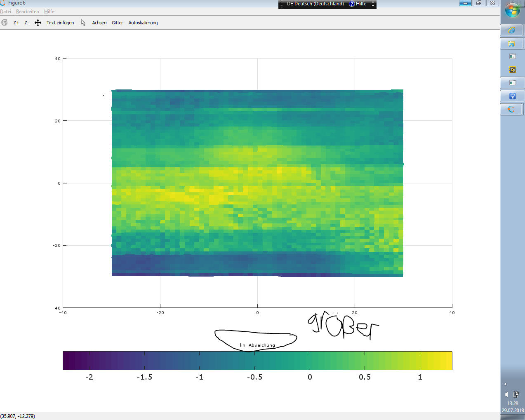This screenshot has width=525, height=420.
Task: Apply Autoskalierung to the plot
Action: [143, 23]
